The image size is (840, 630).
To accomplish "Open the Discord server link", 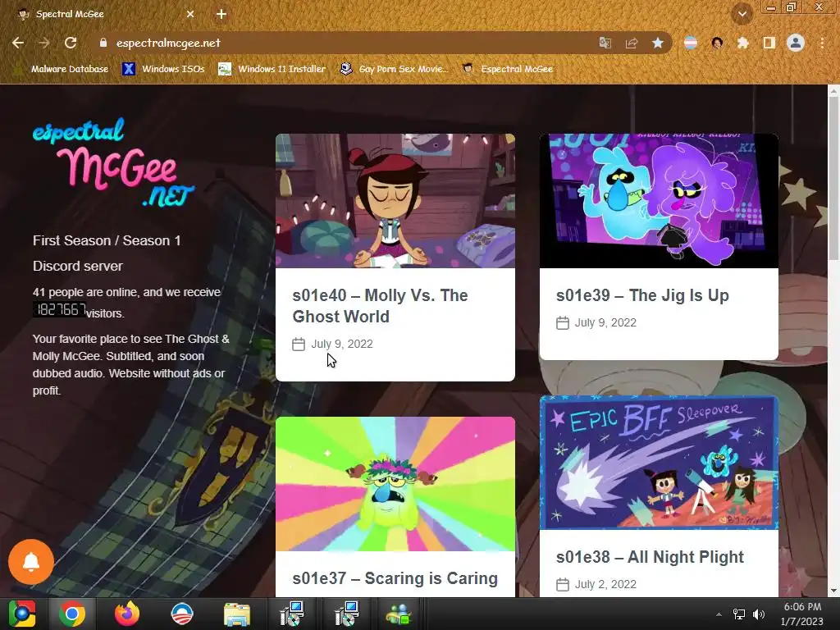I will [78, 267].
